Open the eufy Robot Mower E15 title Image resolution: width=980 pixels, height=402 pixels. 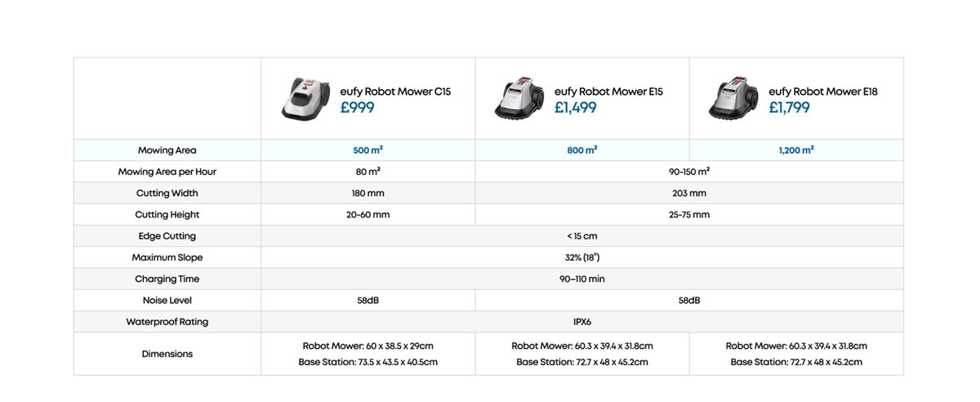608,92
